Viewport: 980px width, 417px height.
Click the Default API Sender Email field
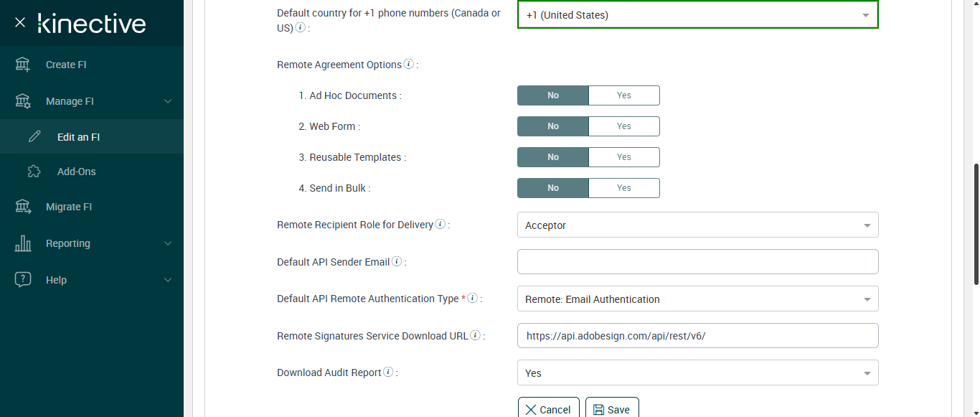pos(697,262)
